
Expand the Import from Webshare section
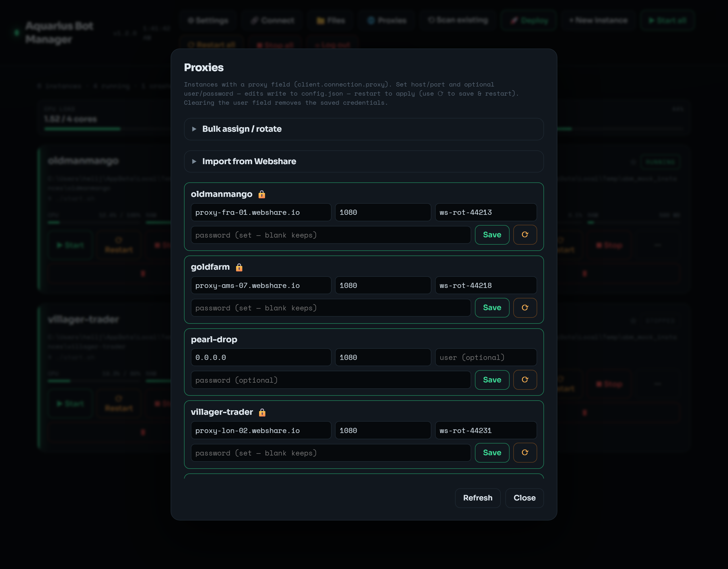click(x=364, y=161)
